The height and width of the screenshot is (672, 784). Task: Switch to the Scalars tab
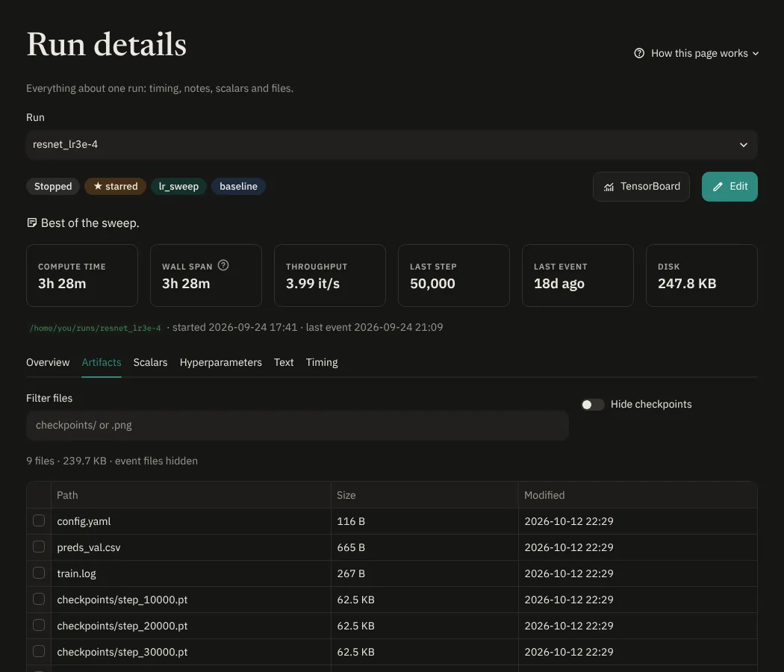151,362
